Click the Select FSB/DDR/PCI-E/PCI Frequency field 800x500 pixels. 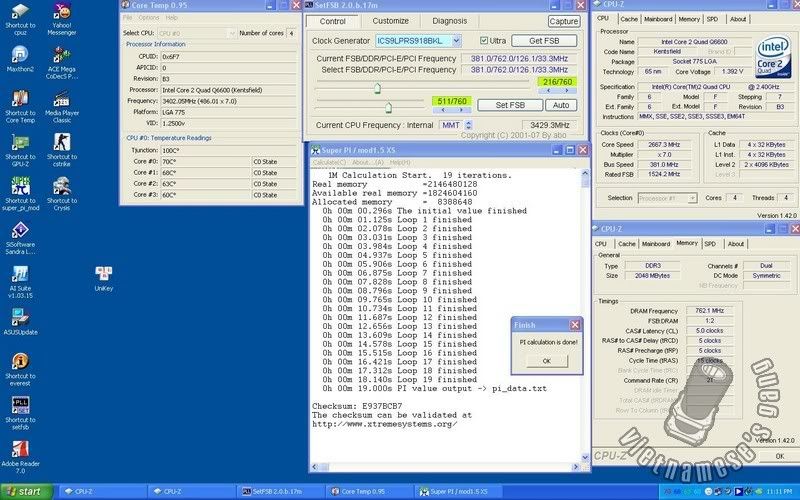click(x=519, y=70)
